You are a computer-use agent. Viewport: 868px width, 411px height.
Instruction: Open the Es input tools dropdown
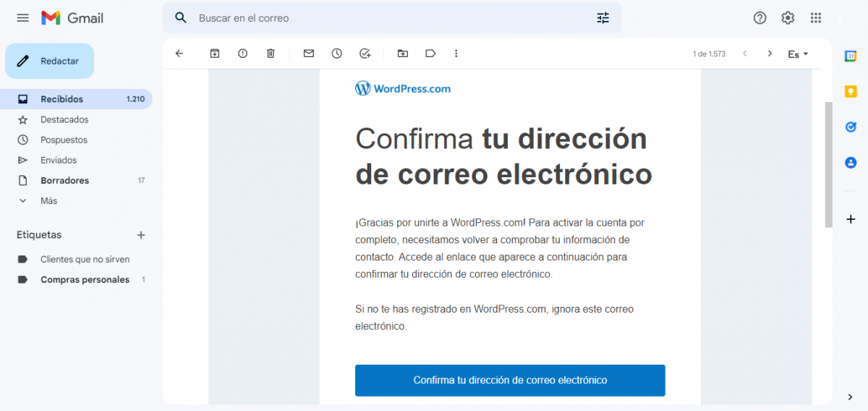(x=798, y=54)
